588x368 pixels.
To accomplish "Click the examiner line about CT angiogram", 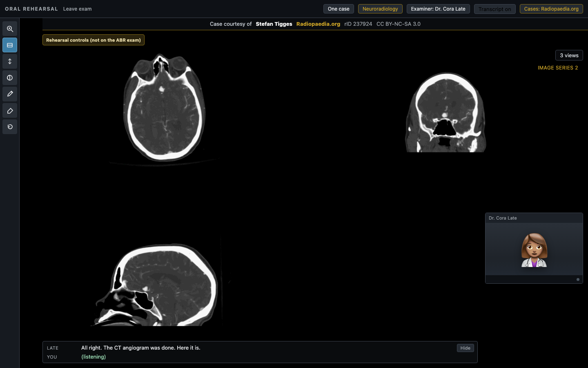I will click(x=141, y=348).
